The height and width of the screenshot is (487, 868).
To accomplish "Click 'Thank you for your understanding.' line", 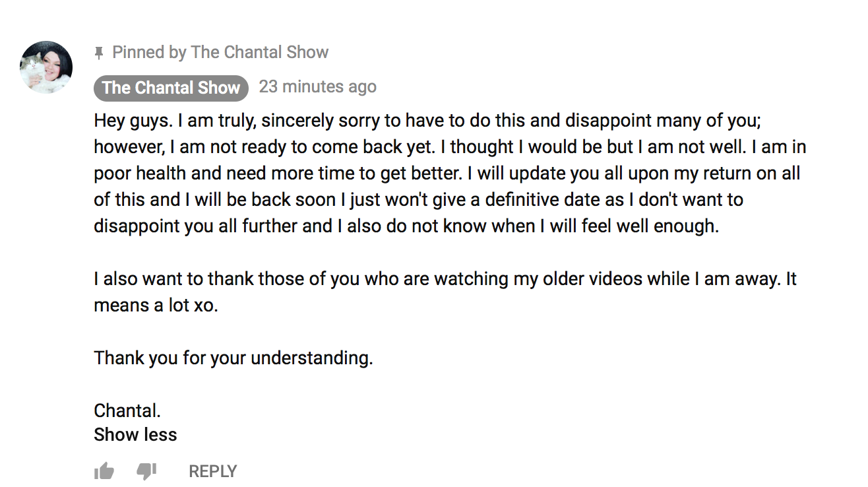I will pyautogui.click(x=233, y=358).
